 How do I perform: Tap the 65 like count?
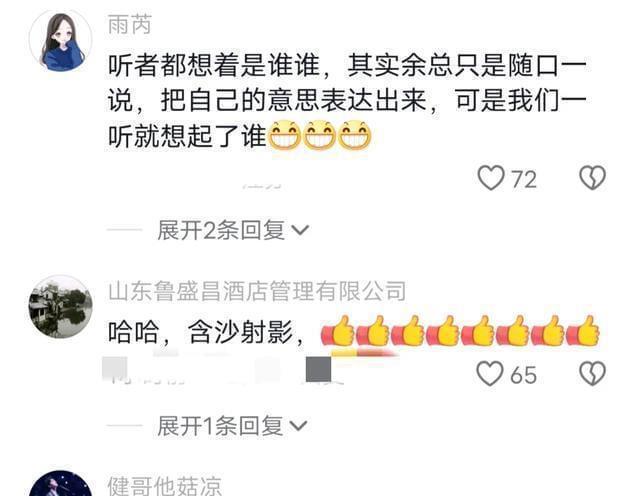[x=524, y=375]
